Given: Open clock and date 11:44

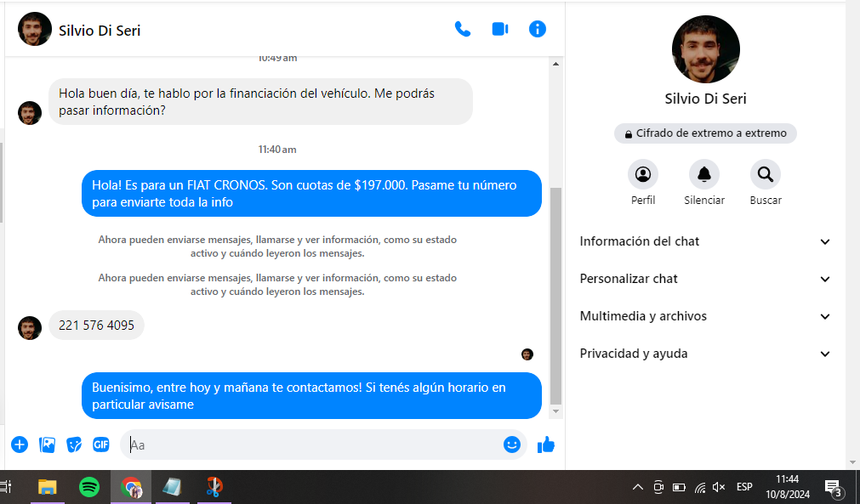Looking at the screenshot, I should click(x=788, y=487).
